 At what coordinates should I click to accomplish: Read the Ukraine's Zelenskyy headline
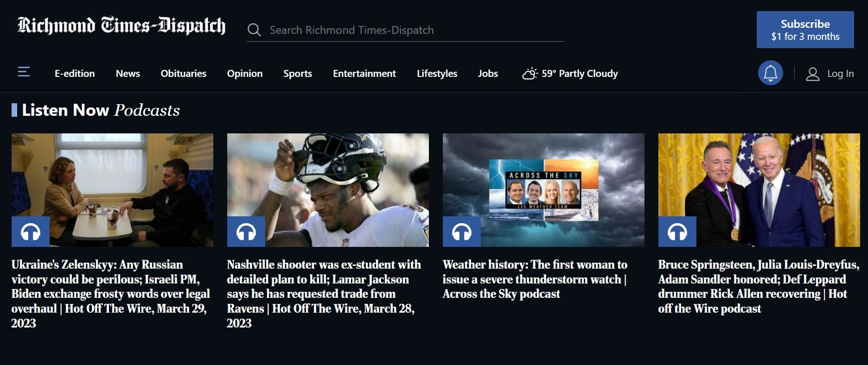point(111,294)
